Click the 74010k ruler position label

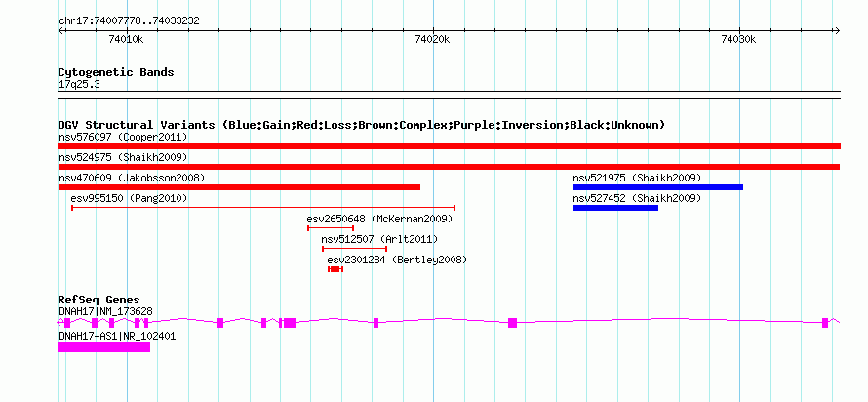[126, 39]
